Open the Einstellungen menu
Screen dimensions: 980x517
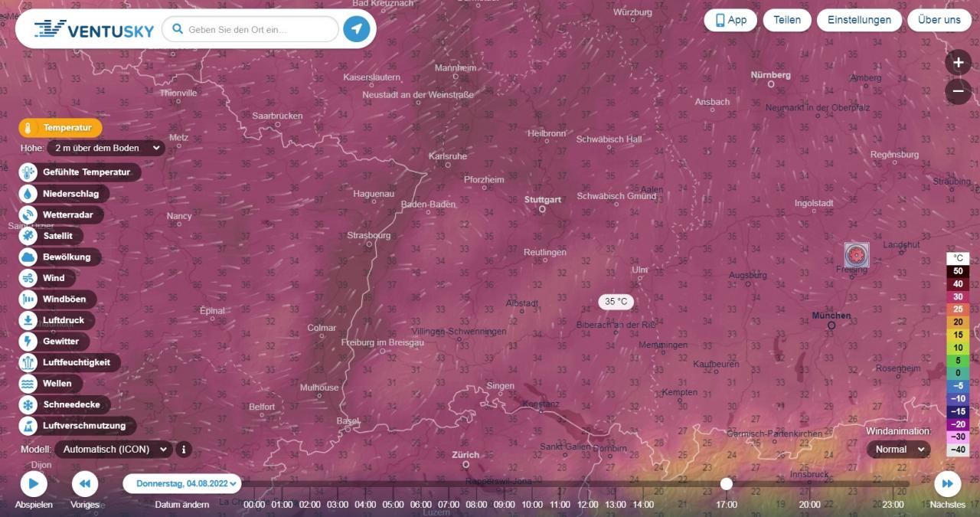[859, 20]
